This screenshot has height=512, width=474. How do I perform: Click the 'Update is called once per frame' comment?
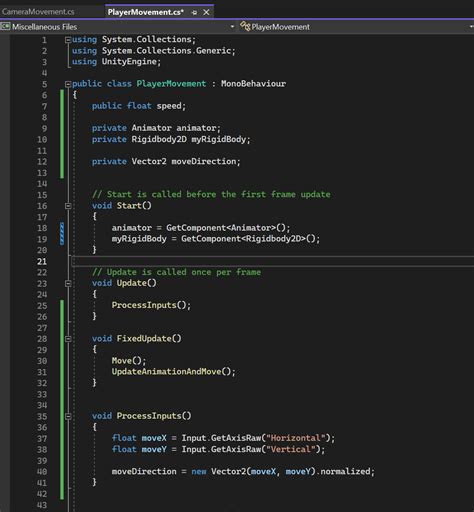click(x=176, y=272)
